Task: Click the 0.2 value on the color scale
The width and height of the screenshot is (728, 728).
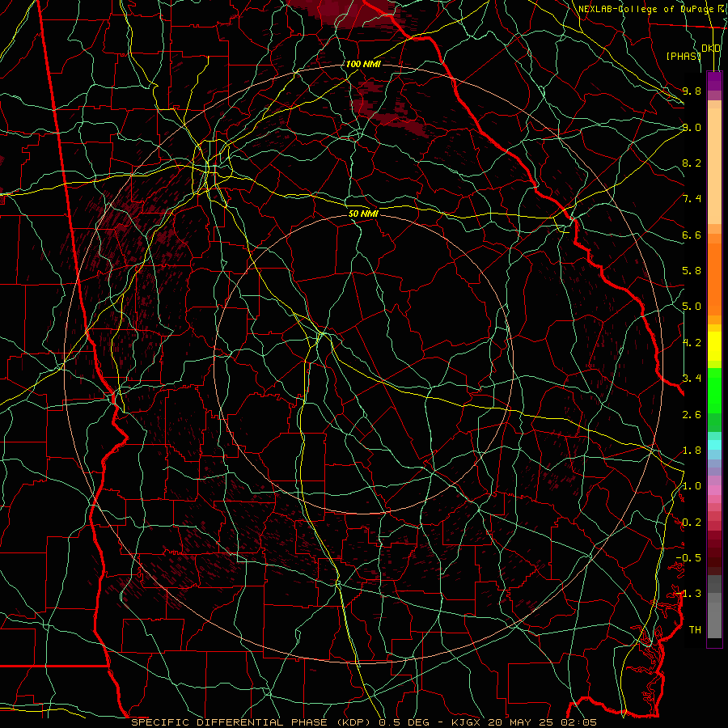Action: point(692,523)
